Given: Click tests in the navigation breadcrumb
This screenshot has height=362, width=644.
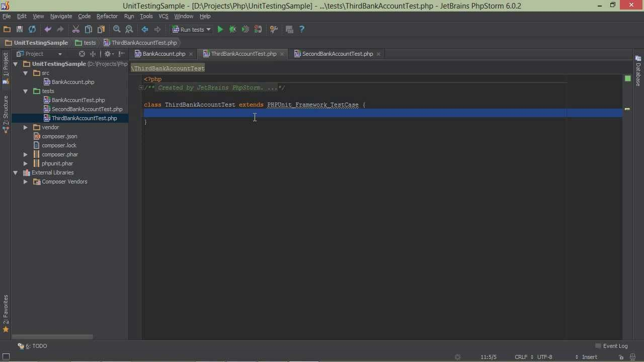Looking at the screenshot, I should point(86,43).
